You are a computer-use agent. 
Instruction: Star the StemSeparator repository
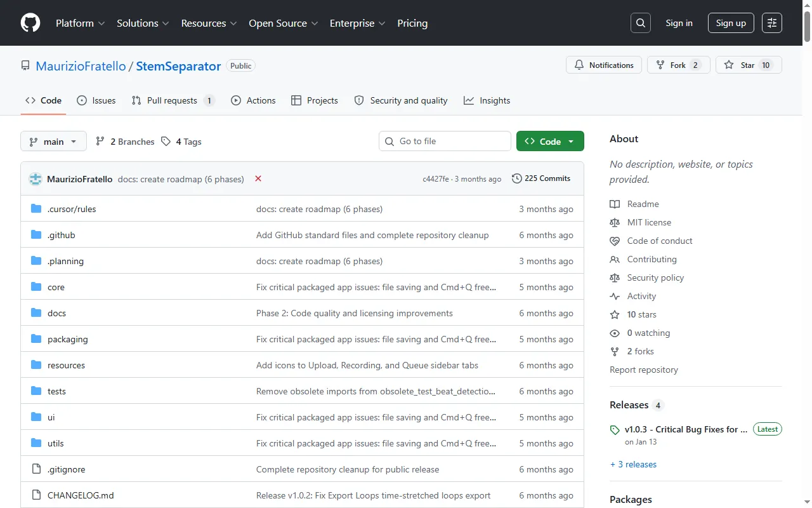point(749,65)
